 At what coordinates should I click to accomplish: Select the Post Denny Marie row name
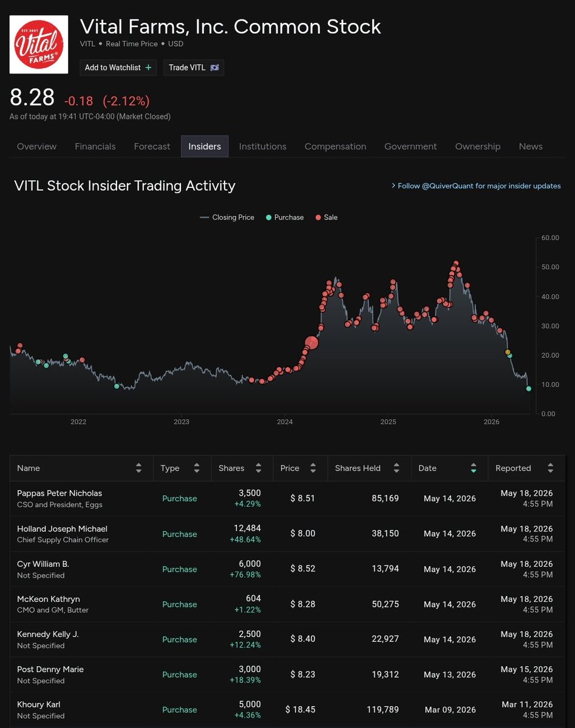pyautogui.click(x=50, y=669)
